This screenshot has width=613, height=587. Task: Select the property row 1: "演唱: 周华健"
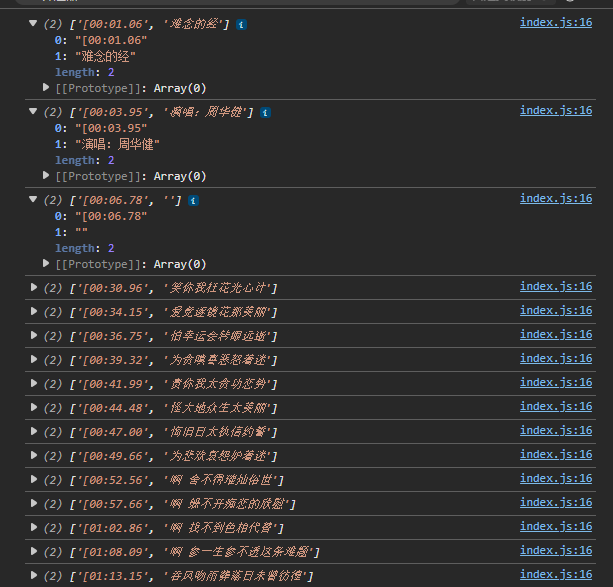point(107,144)
